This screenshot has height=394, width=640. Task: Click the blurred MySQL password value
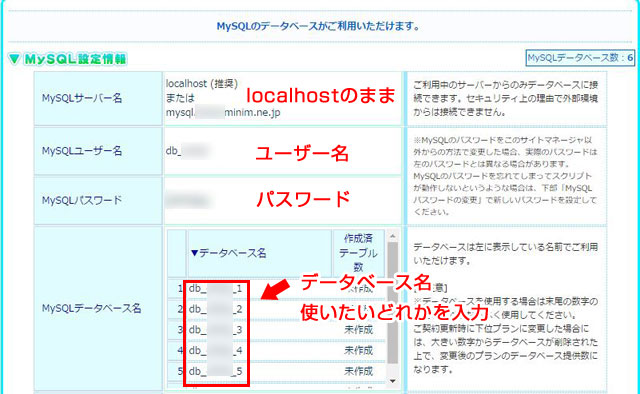coord(188,200)
